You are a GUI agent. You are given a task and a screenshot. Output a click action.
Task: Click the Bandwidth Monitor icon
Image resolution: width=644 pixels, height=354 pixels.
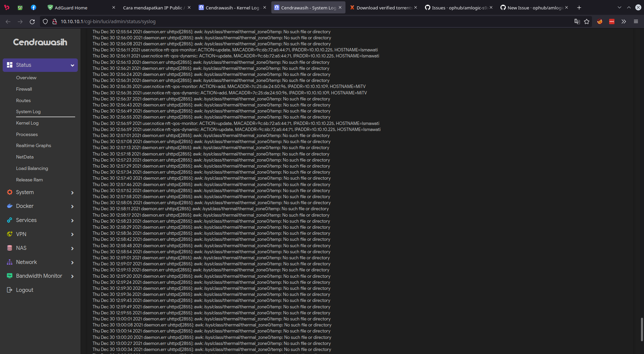(x=10, y=276)
